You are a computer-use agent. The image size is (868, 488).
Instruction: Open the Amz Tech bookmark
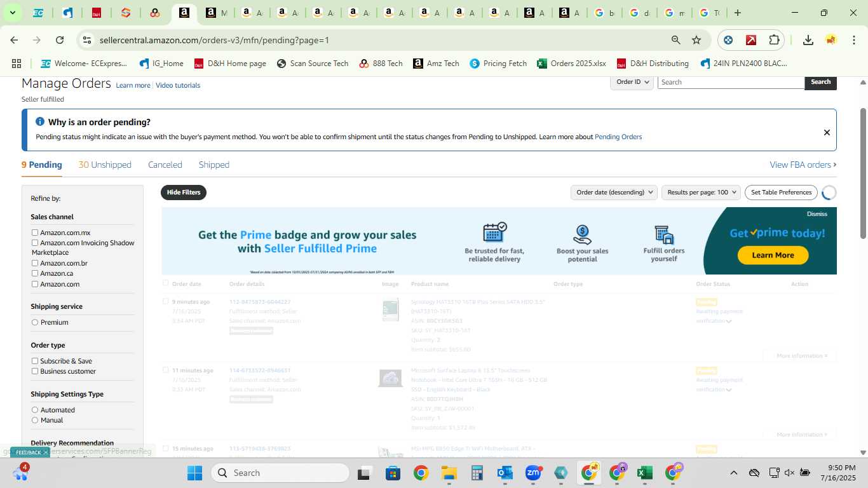(x=436, y=64)
